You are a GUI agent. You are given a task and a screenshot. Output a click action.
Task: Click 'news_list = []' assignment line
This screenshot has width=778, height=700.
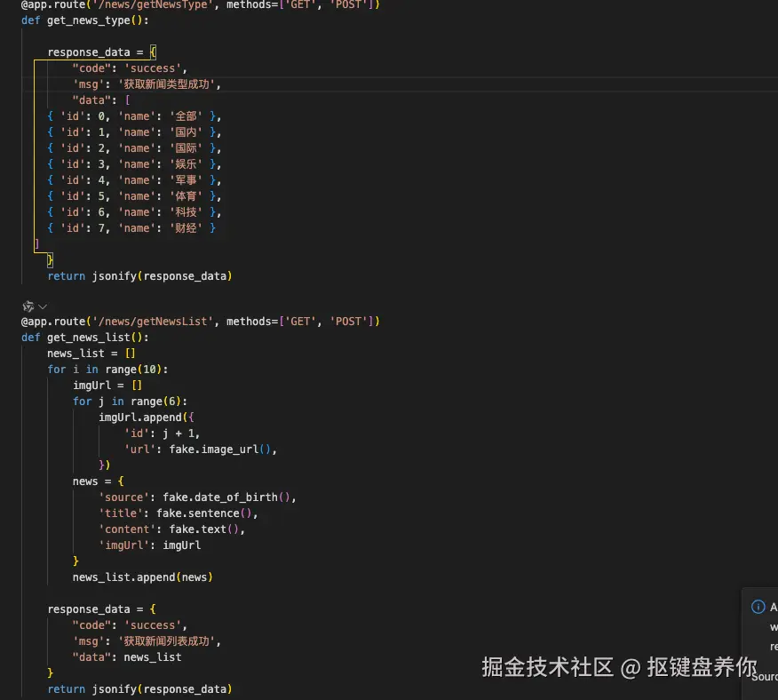[x=91, y=354]
